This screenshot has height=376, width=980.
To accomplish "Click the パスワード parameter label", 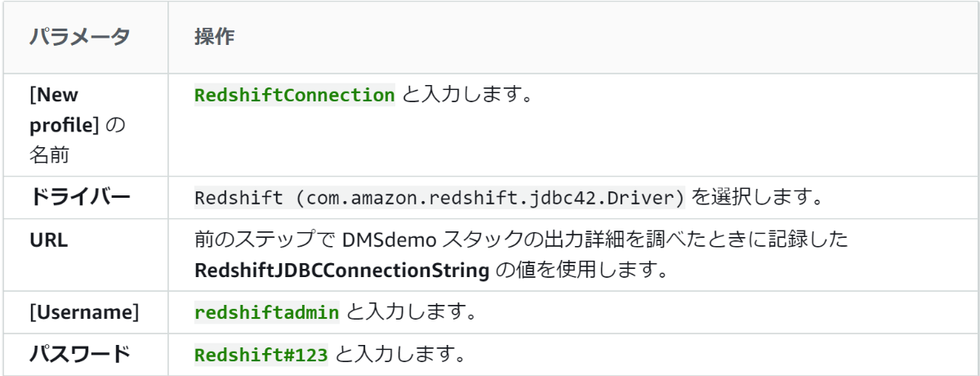I will click(79, 354).
